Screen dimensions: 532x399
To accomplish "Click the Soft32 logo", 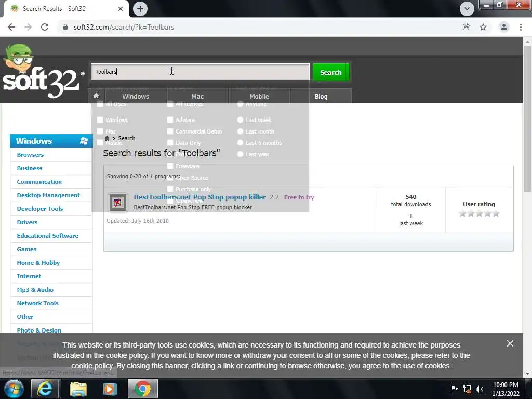I will [43, 71].
